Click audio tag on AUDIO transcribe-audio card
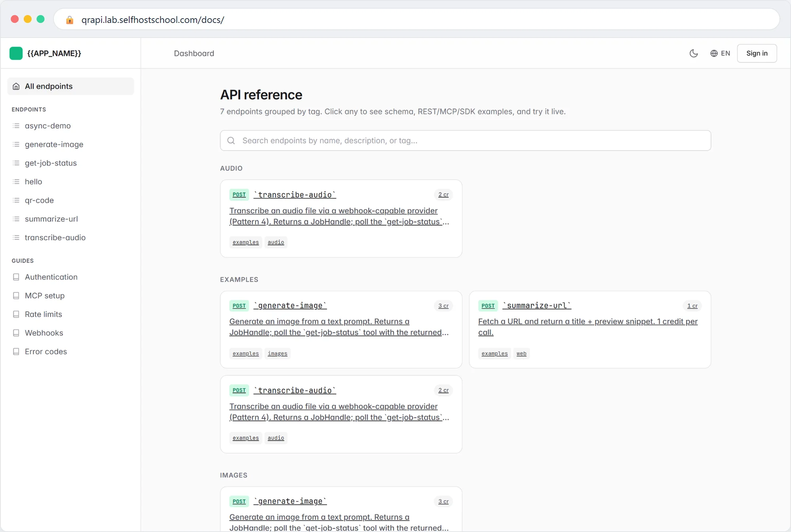 point(276,242)
